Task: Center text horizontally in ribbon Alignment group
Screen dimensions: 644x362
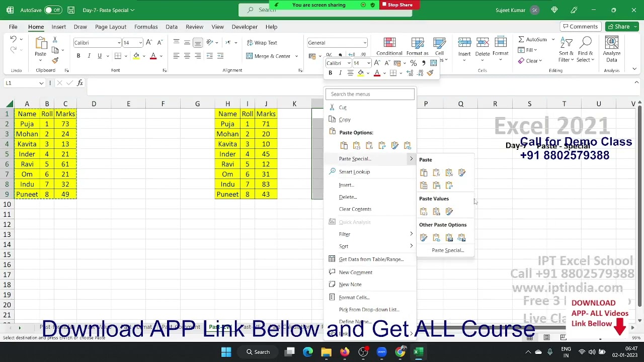Action: [187, 56]
